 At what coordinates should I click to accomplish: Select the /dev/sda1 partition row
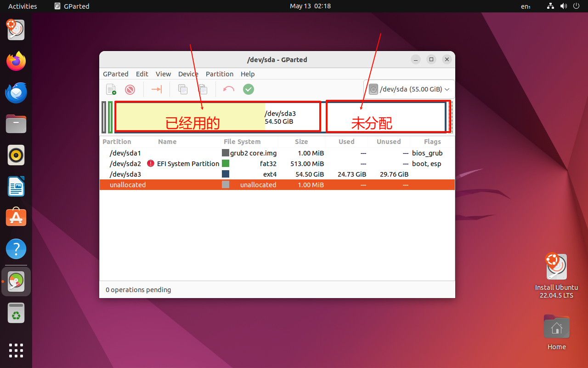(277, 153)
